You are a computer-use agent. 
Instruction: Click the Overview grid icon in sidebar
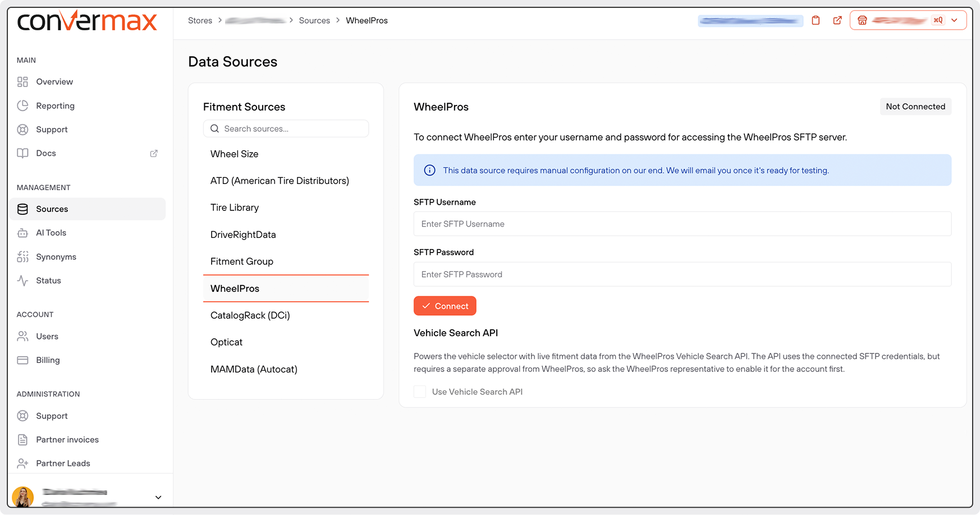[x=22, y=82]
